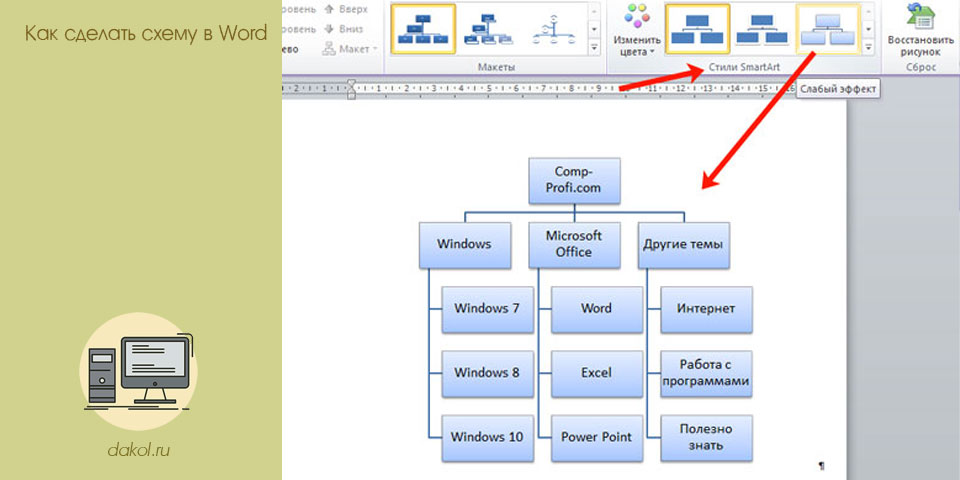This screenshot has width=960, height=480.
Task: Select the Windows 8 chart box
Action: (x=487, y=373)
